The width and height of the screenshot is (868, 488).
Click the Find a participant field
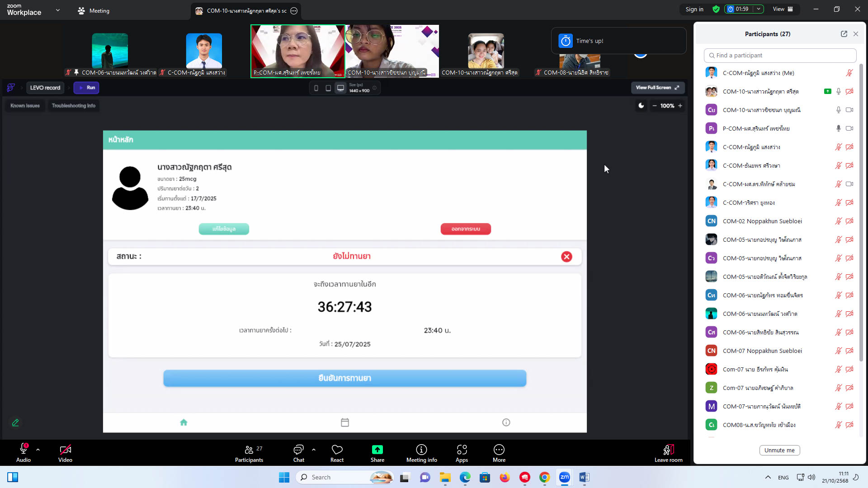coord(780,56)
